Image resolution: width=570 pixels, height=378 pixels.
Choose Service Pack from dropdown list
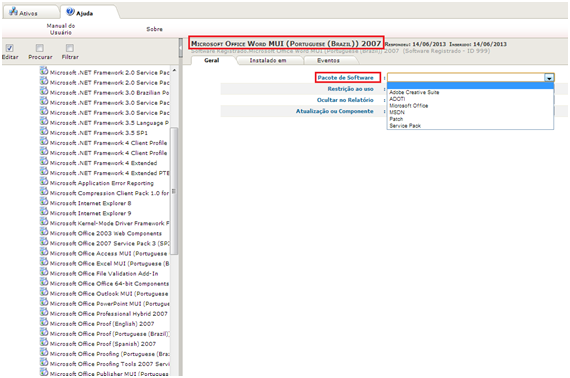click(x=405, y=126)
